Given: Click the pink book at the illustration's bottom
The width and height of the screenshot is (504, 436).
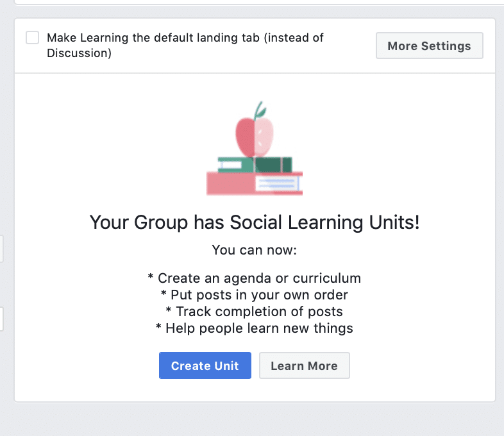Looking at the screenshot, I should [x=255, y=183].
